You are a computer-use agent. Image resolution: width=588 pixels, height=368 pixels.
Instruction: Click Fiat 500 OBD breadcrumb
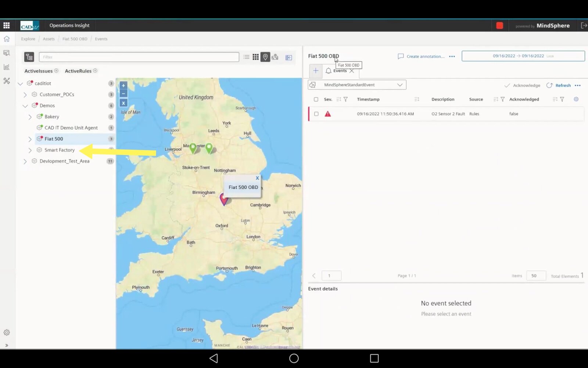click(x=75, y=39)
